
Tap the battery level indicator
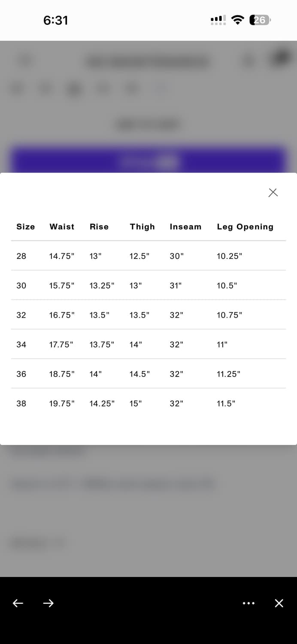tap(260, 20)
